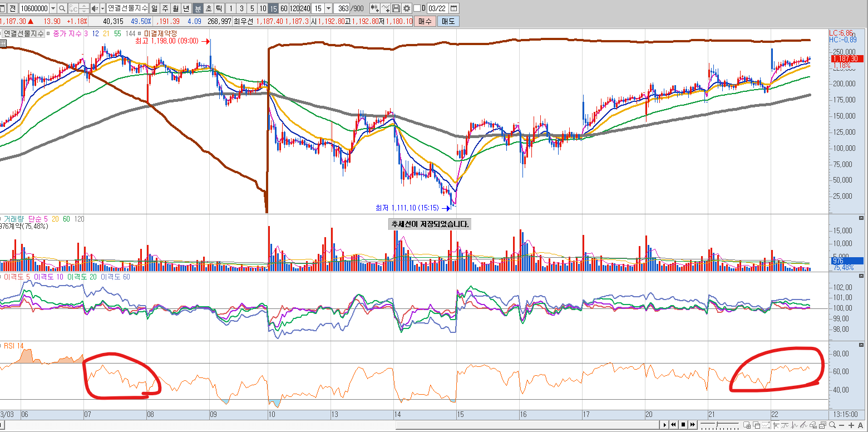
Task: Open dropdown arrow next to speaker icon
Action: click(x=102, y=8)
